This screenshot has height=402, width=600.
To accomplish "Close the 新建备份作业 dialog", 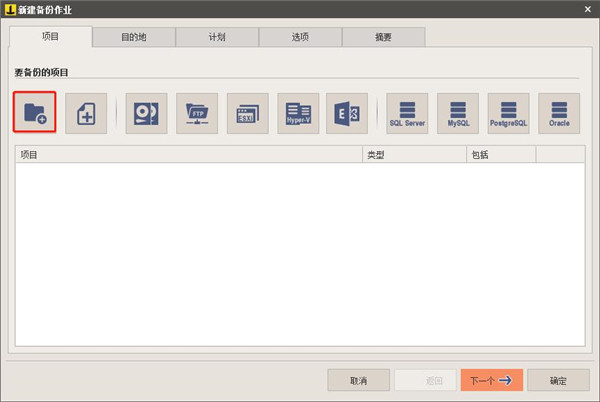I will click(588, 9).
